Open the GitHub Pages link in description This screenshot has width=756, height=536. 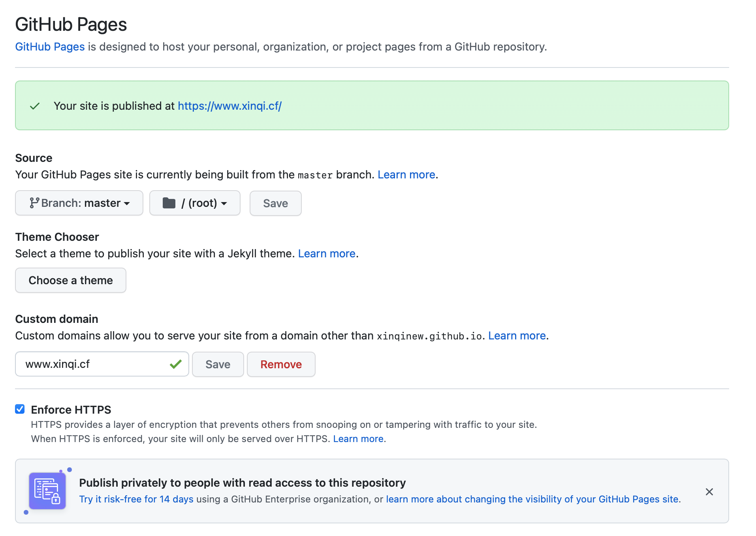click(50, 47)
